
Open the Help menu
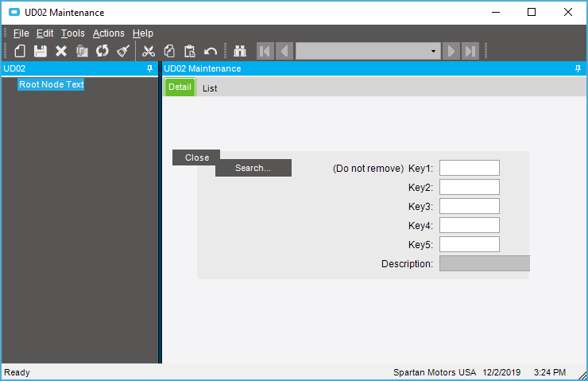(143, 33)
